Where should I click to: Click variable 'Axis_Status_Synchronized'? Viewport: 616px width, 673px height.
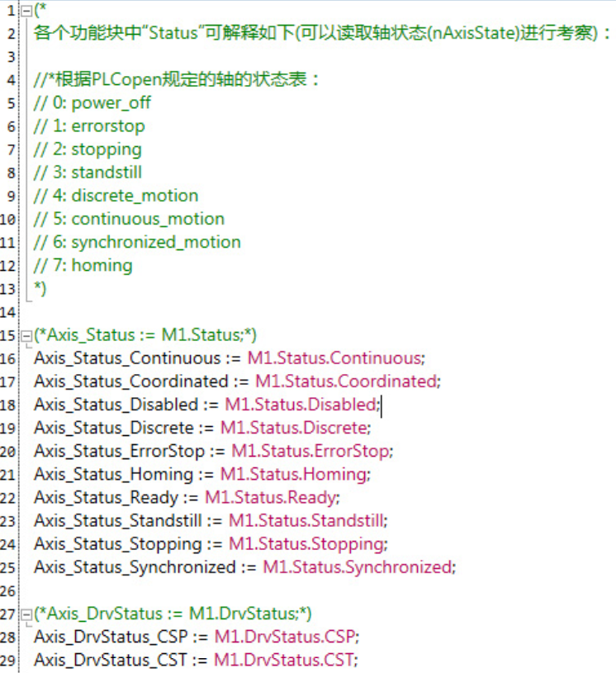135,567
